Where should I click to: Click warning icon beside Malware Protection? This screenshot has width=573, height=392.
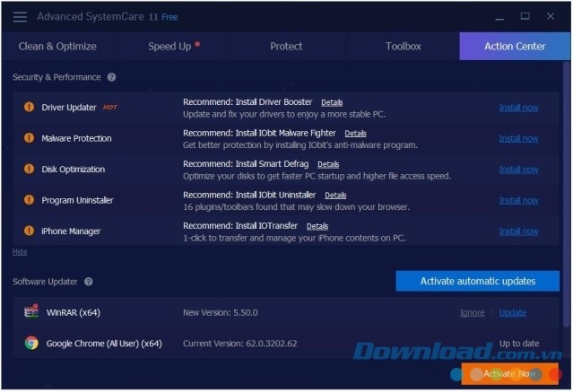29,138
